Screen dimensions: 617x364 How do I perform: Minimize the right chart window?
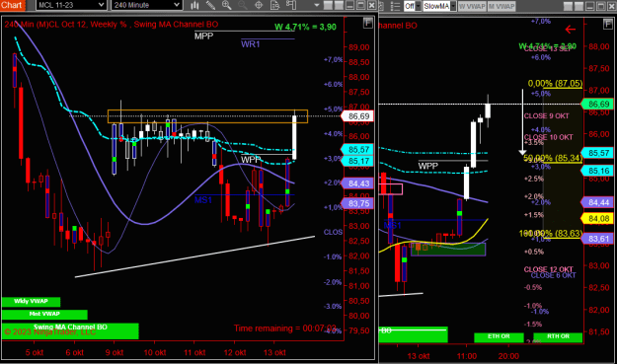pos(589,6)
